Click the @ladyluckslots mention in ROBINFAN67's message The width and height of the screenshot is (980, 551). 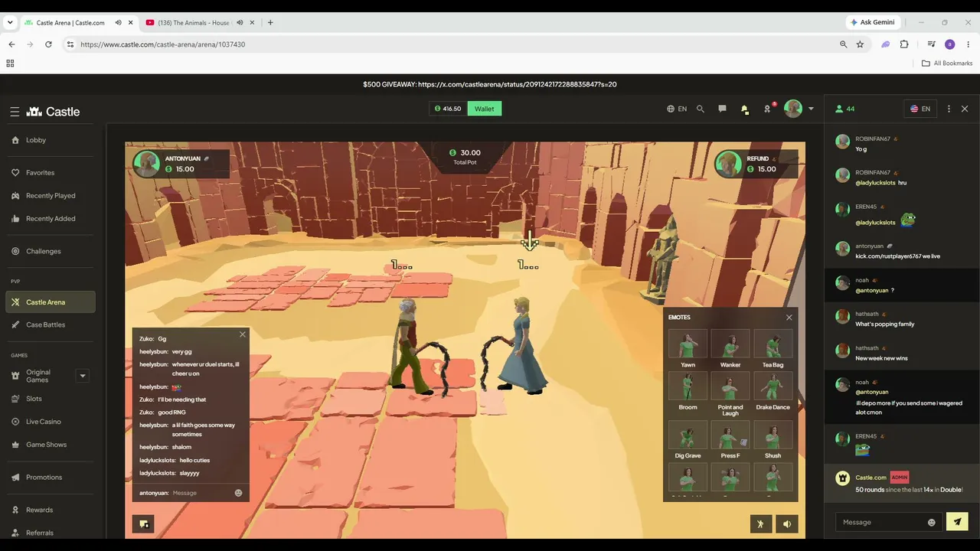point(875,183)
